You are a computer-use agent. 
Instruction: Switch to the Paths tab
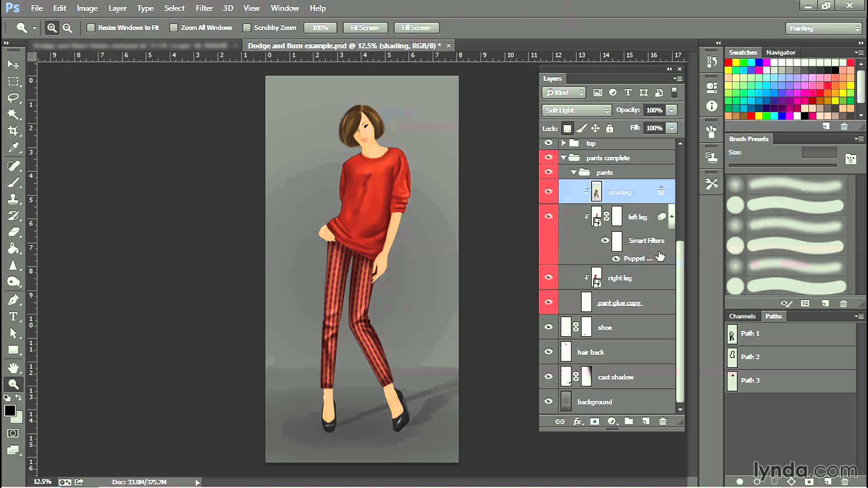(774, 316)
